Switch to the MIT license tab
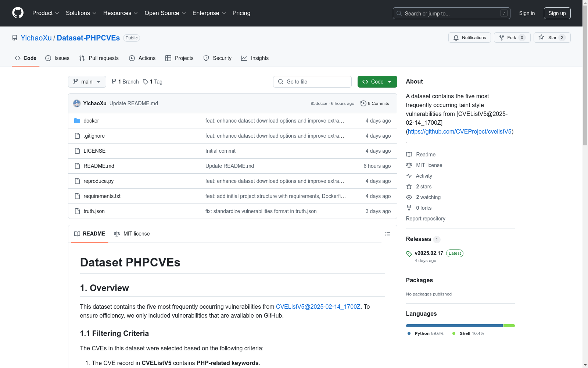 pyautogui.click(x=132, y=234)
